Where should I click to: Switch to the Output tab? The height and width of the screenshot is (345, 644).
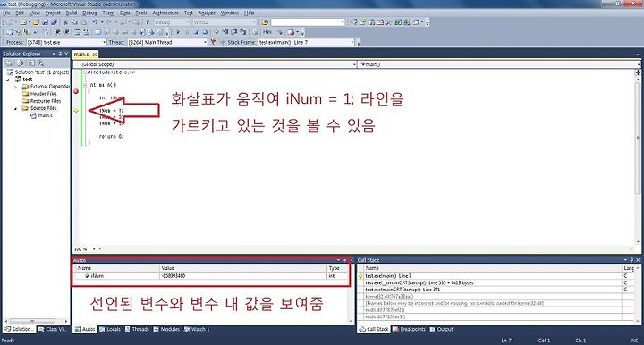coord(442,329)
